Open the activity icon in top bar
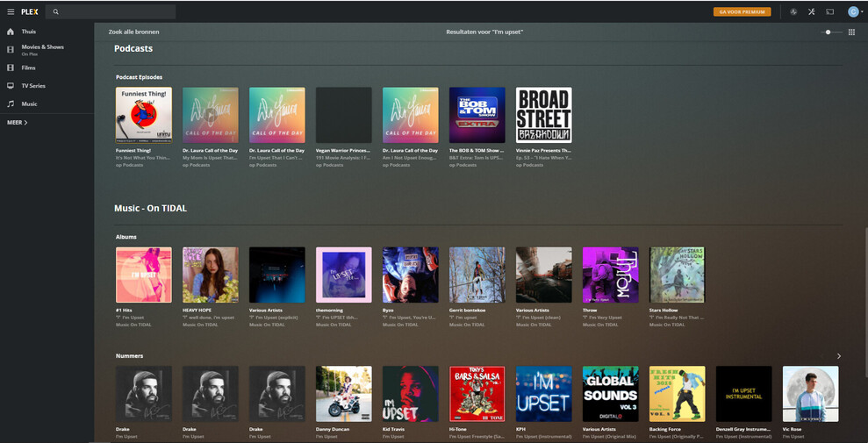 793,11
